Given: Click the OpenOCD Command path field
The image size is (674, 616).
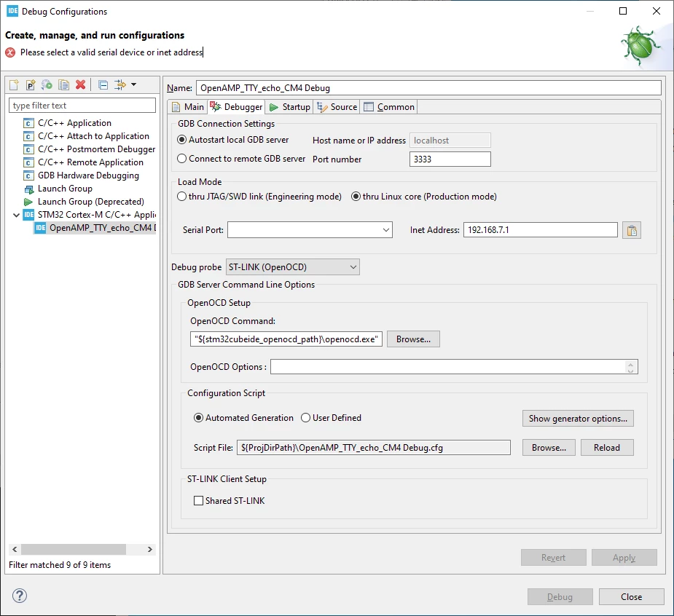Looking at the screenshot, I should pos(286,339).
